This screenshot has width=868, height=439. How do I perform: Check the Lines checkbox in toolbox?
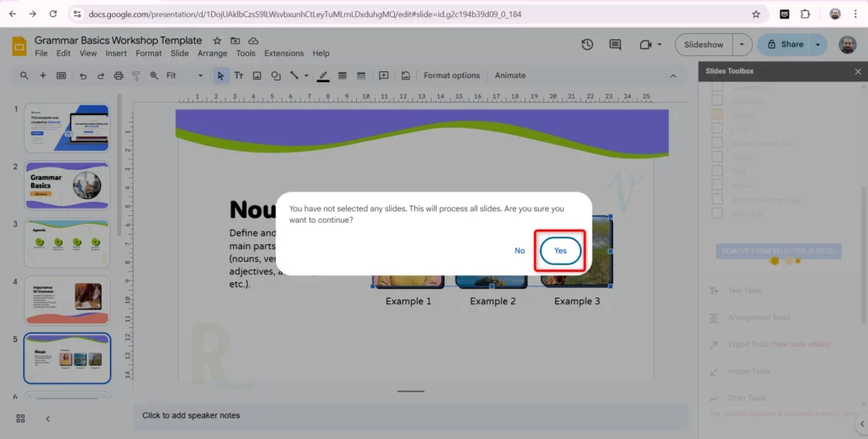(x=717, y=129)
